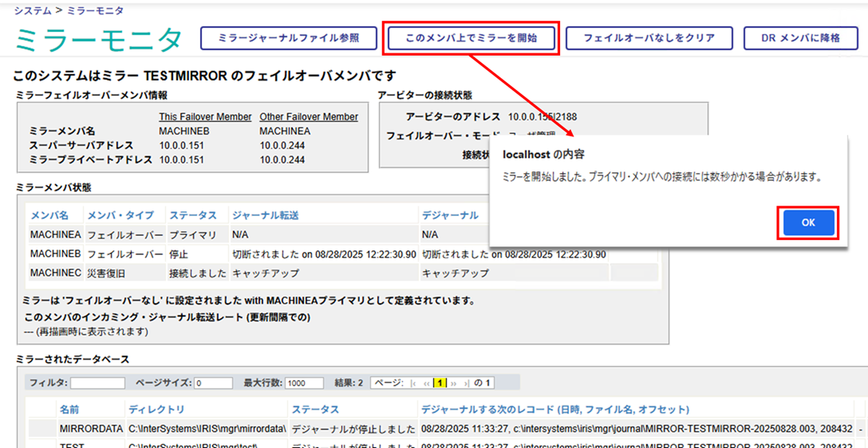Click the デジャーナルする次のレコード column header
The width and height of the screenshot is (868, 448).
tap(554, 409)
